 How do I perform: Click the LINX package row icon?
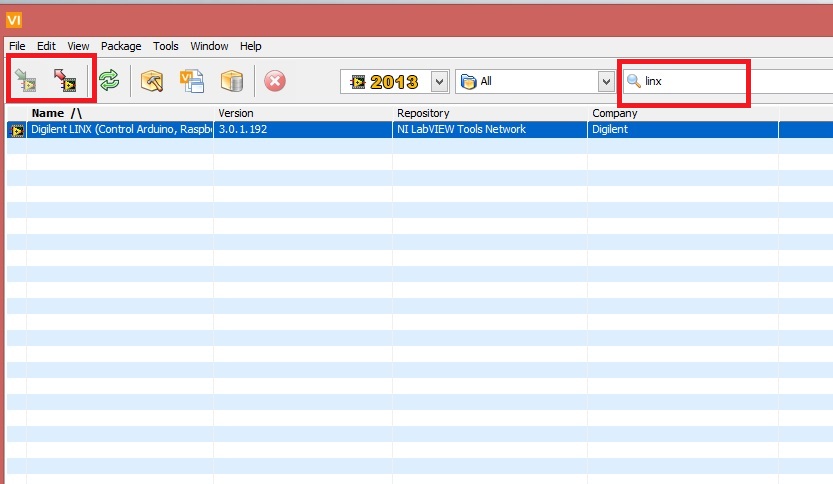16,130
